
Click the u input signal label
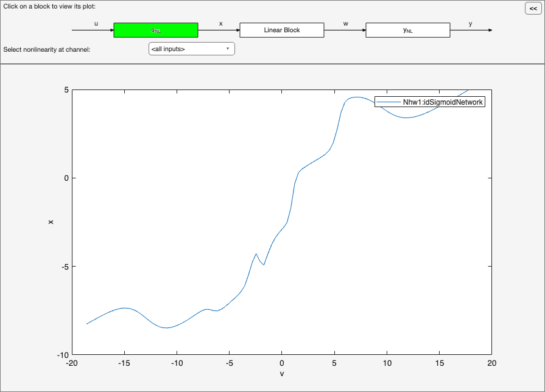[96, 24]
